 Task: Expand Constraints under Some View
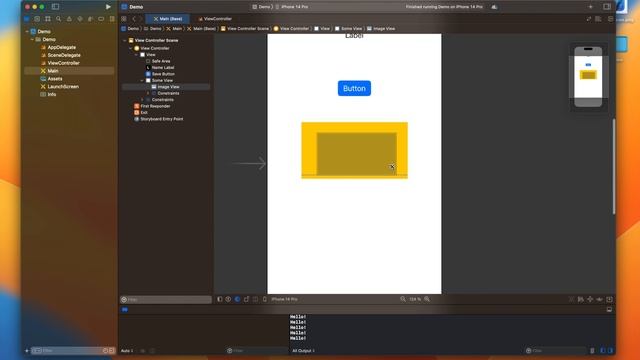(148, 93)
